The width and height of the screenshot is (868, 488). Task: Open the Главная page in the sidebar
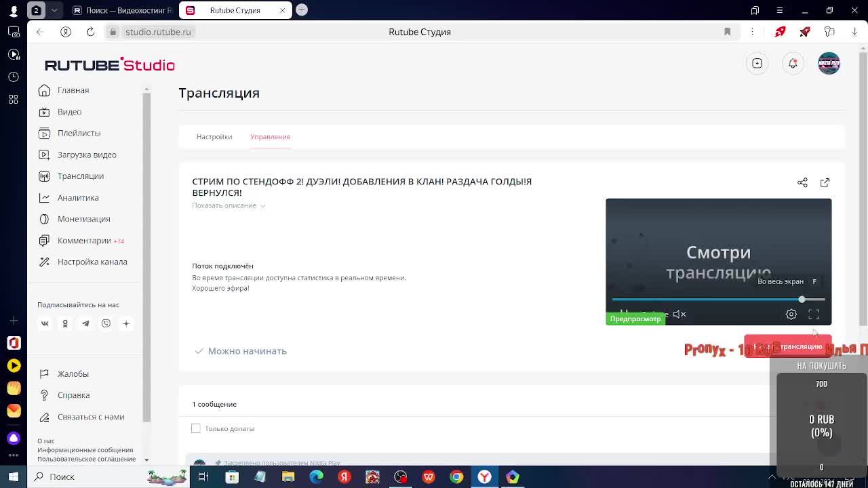tap(73, 90)
